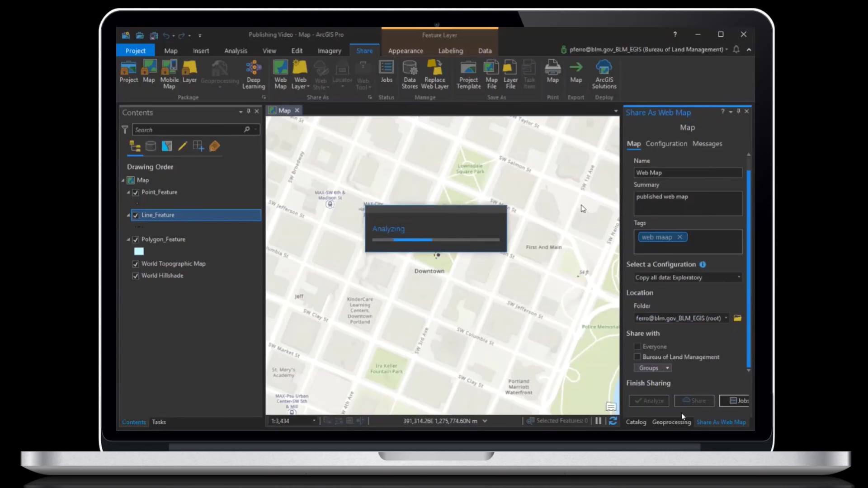This screenshot has height=488, width=868.
Task: Click Layer File save icon
Action: point(510,75)
